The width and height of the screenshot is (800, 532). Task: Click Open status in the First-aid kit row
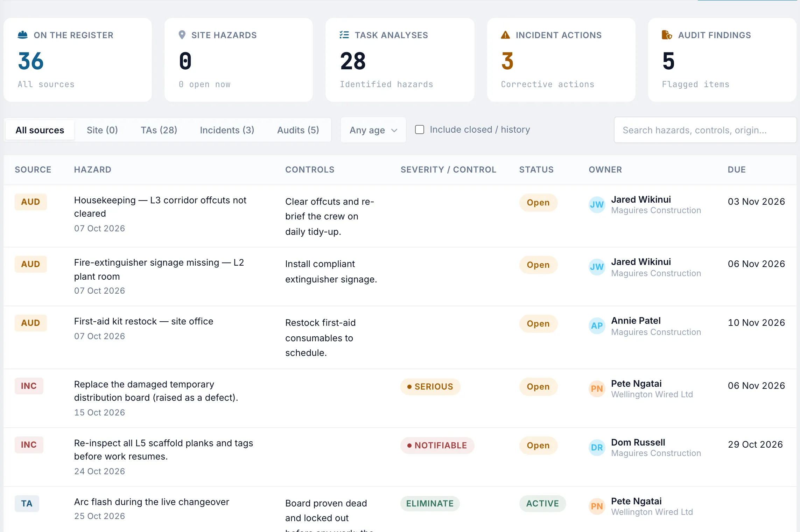538,324
